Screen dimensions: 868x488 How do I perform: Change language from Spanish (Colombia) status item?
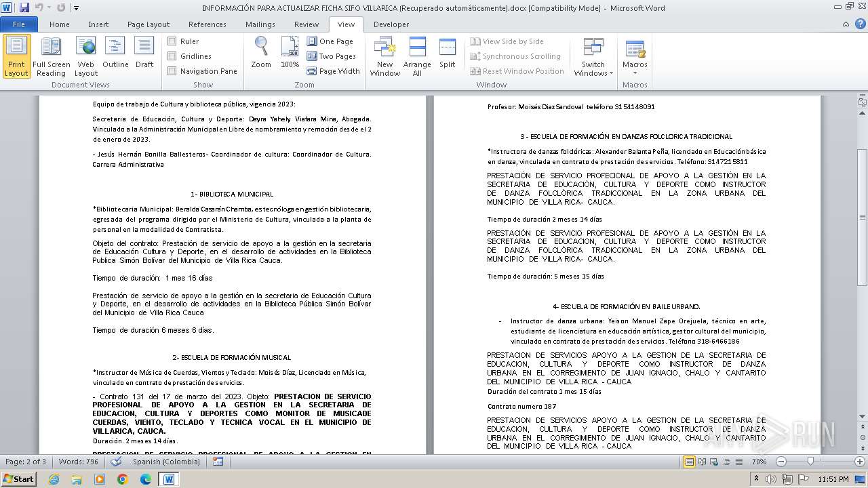coord(166,462)
